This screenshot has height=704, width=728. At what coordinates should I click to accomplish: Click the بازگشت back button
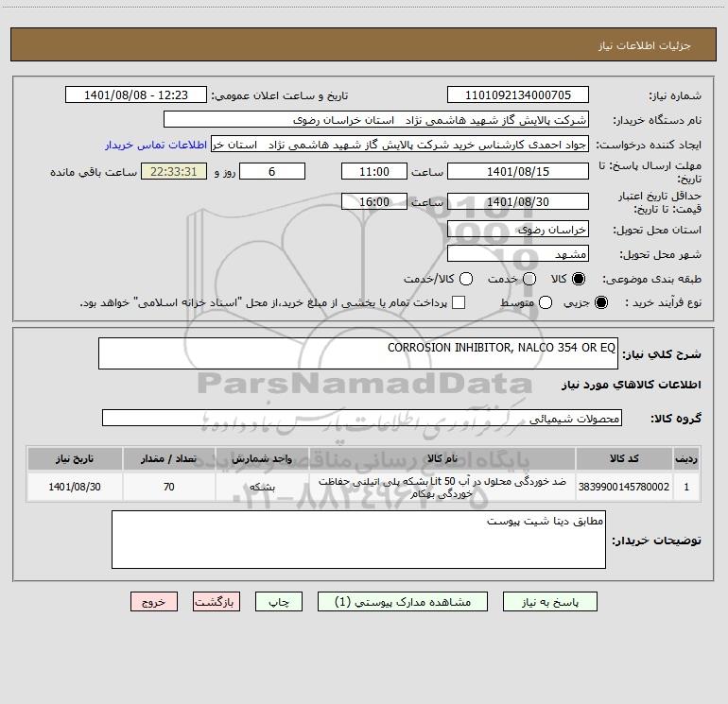(217, 602)
